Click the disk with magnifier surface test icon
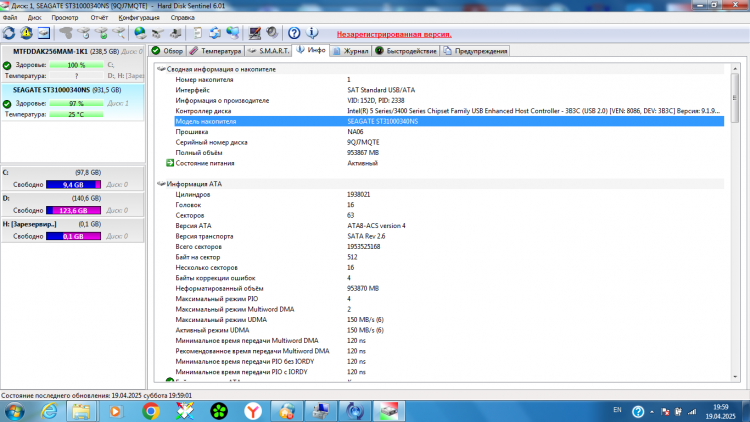This screenshot has width=750, height=422. 119,33
